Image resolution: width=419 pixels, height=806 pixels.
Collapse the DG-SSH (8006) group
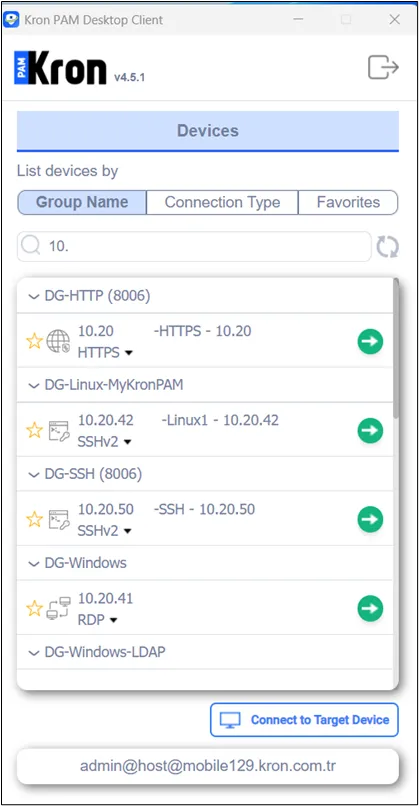(x=34, y=474)
